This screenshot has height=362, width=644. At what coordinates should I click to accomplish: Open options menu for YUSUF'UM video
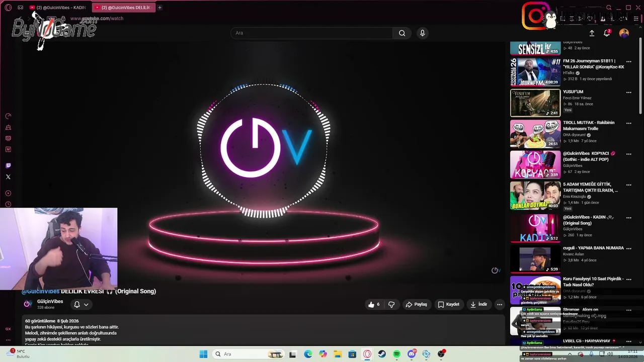click(628, 93)
